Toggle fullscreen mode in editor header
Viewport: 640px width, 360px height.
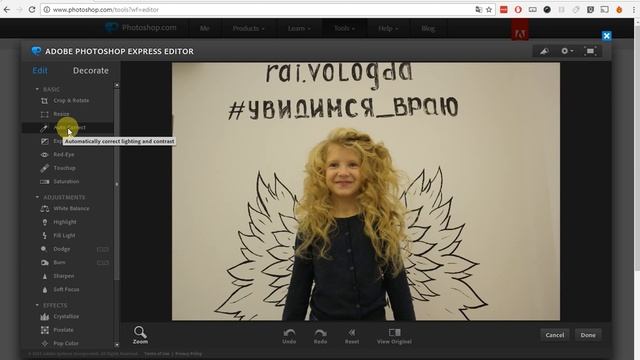pyautogui.click(x=590, y=51)
